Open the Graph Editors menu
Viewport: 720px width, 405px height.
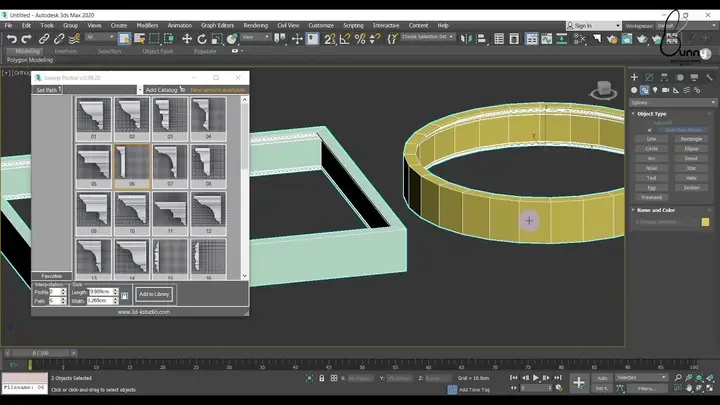[x=217, y=26]
